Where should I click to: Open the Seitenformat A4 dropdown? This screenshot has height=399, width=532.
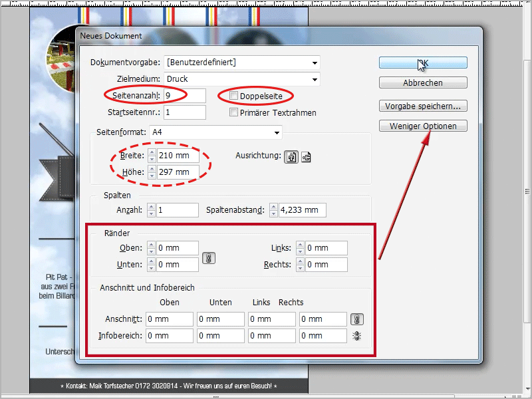coord(215,132)
